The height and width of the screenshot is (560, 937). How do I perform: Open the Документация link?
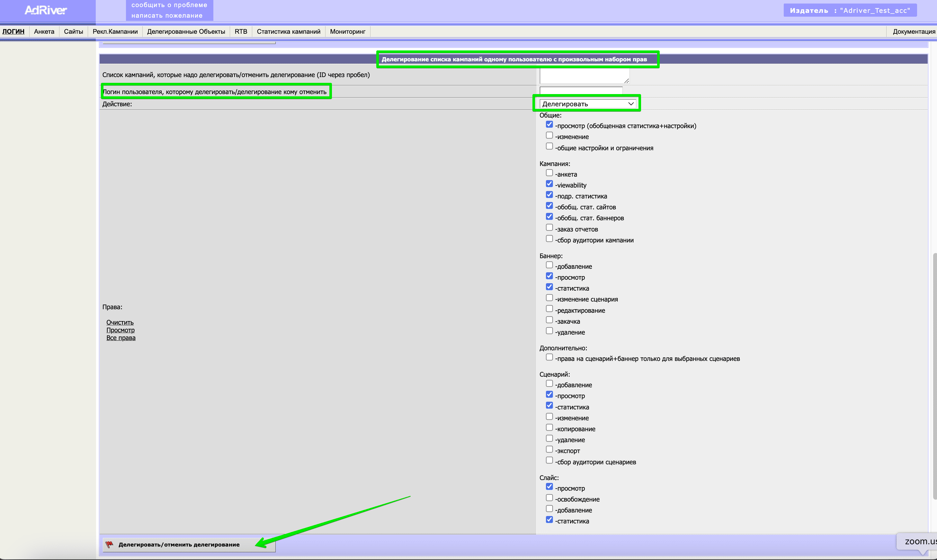click(914, 31)
